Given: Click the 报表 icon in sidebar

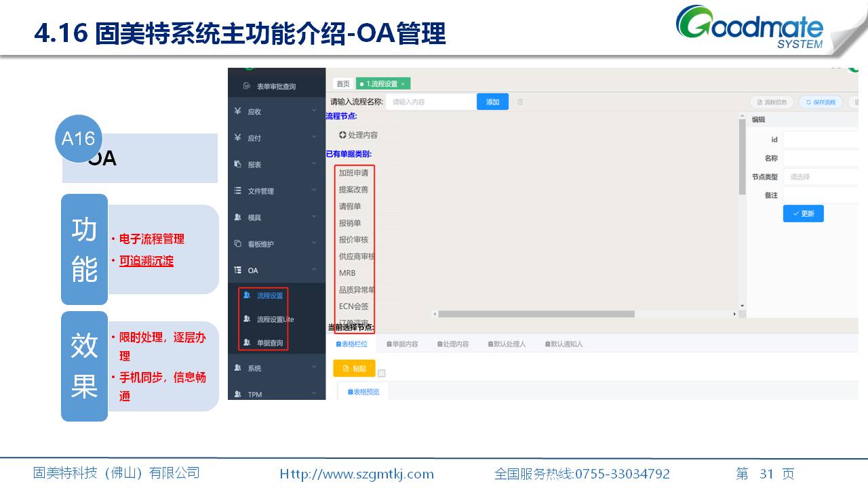Looking at the screenshot, I should [x=237, y=164].
